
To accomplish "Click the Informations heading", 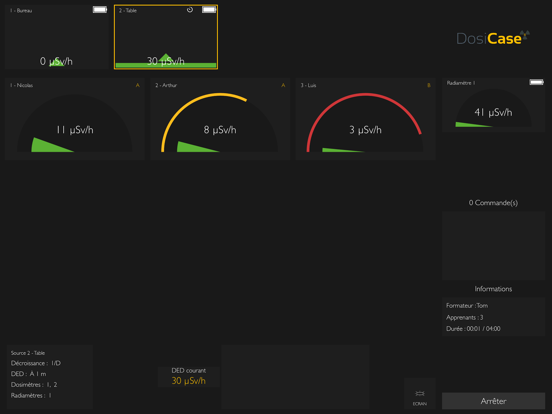I will [493, 289].
